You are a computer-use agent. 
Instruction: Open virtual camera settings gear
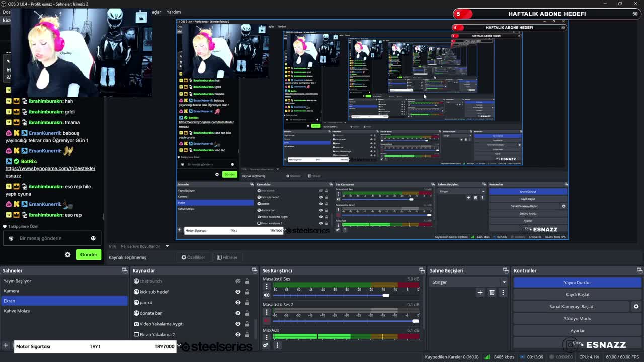pyautogui.click(x=636, y=306)
